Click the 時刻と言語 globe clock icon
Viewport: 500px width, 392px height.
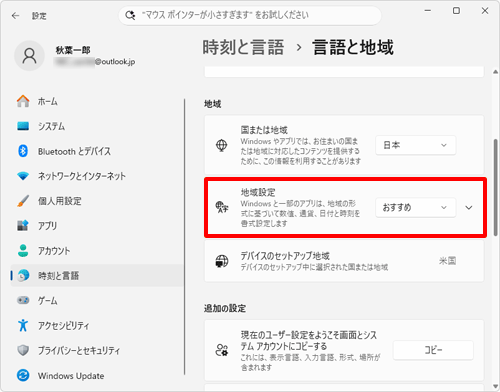pyautogui.click(x=23, y=276)
